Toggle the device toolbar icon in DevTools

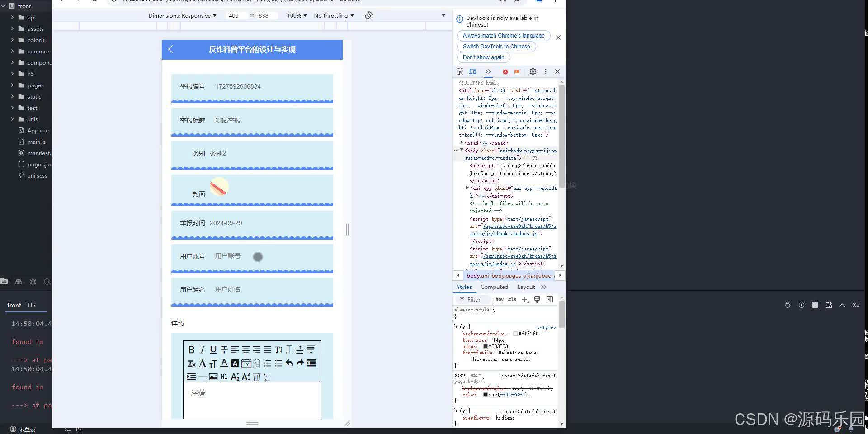pos(473,71)
